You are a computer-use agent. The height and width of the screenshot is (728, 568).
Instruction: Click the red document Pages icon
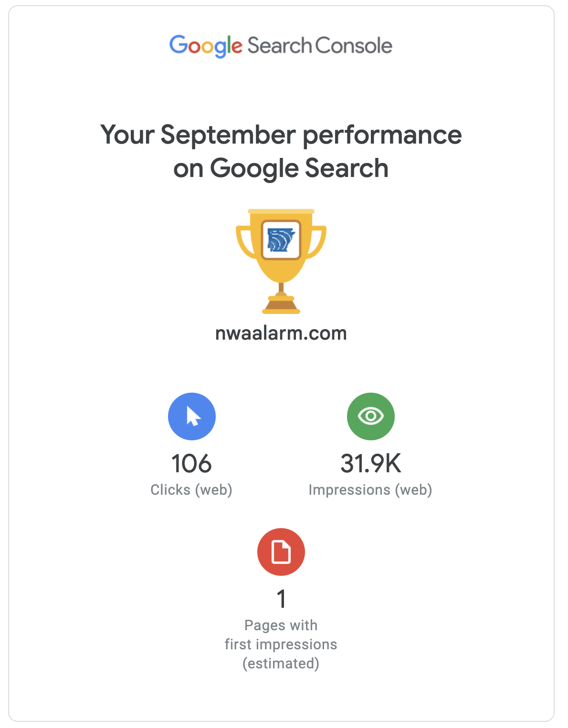pos(281,551)
